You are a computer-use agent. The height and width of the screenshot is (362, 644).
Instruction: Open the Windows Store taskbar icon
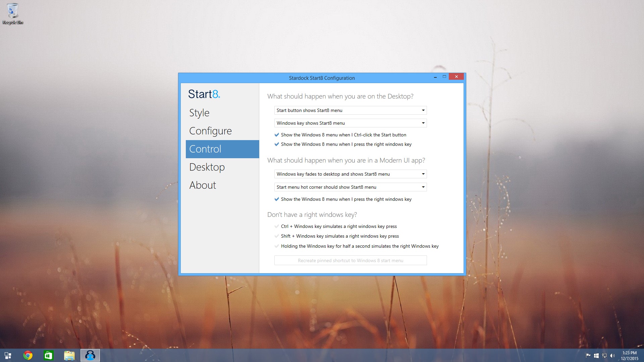49,355
